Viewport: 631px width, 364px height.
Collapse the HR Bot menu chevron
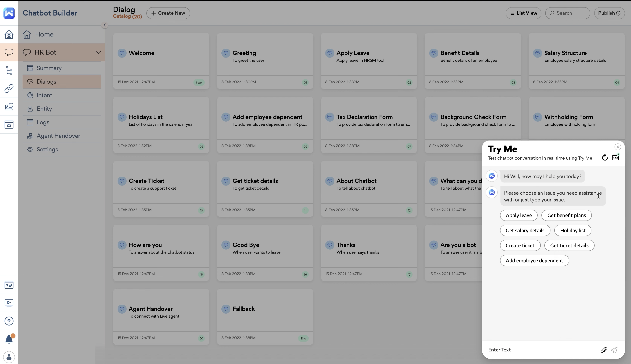[x=98, y=52]
